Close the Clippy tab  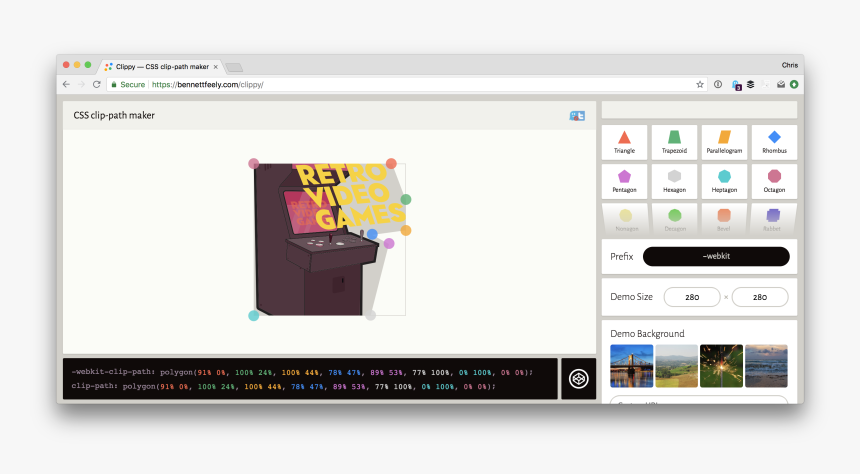(216, 67)
